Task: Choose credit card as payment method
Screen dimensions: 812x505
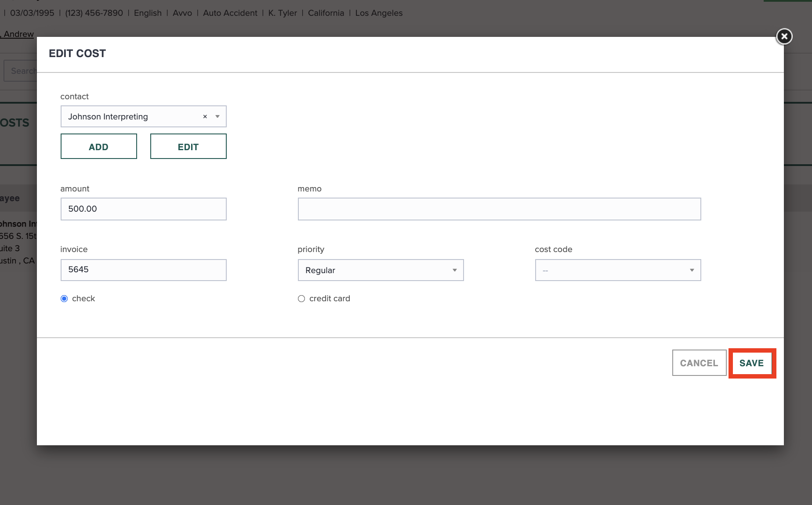Action: click(x=301, y=298)
